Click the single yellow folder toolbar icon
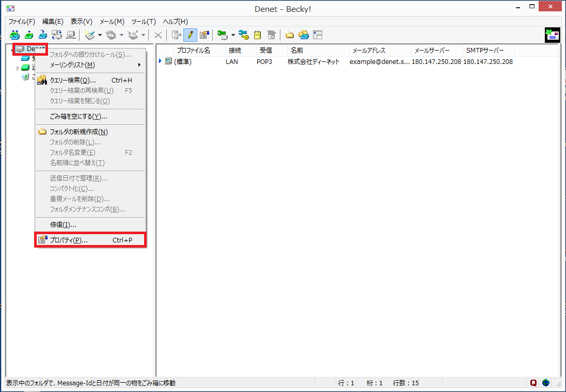The image size is (566, 392). (x=290, y=35)
